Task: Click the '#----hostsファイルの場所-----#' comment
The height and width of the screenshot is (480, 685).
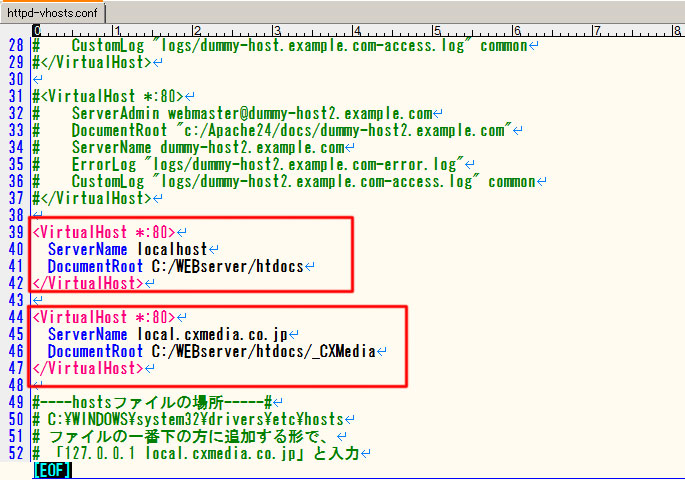Action: pyautogui.click(x=152, y=402)
